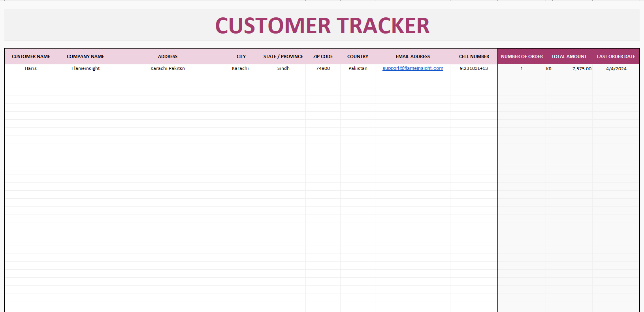Select the ZIP CODE header cell
The height and width of the screenshot is (312, 644).
(323, 56)
